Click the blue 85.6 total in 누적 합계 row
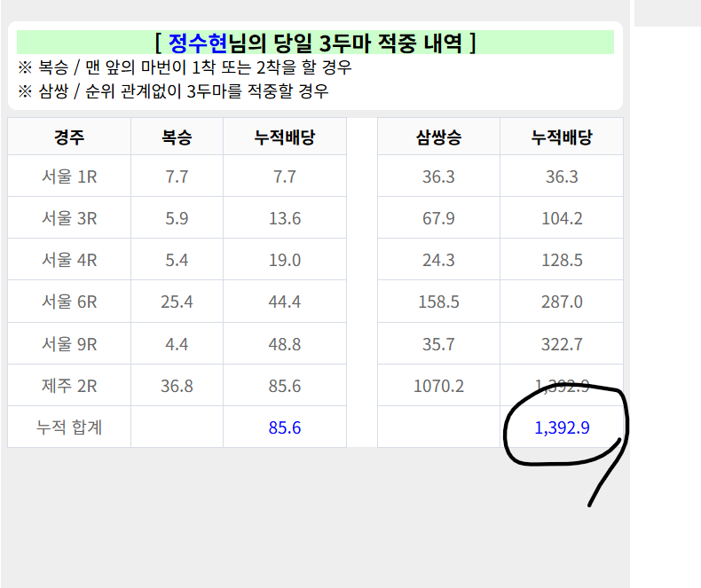 (x=285, y=427)
